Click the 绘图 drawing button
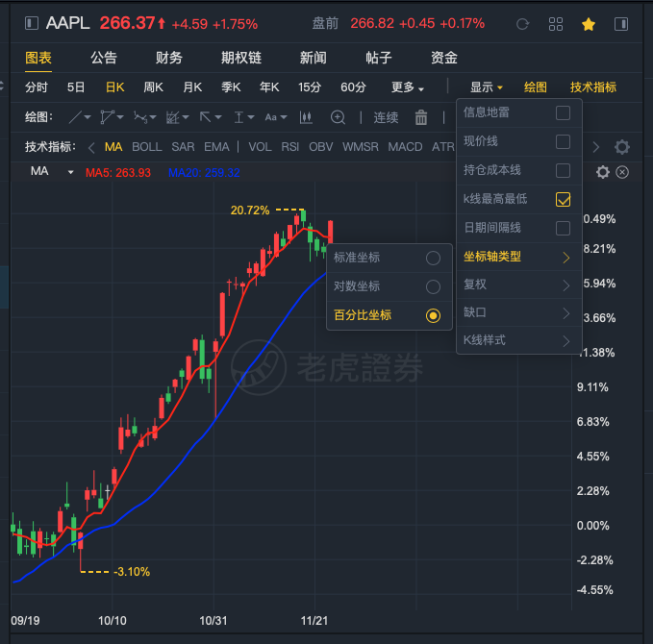Viewport: 653px width, 644px height. [x=536, y=87]
